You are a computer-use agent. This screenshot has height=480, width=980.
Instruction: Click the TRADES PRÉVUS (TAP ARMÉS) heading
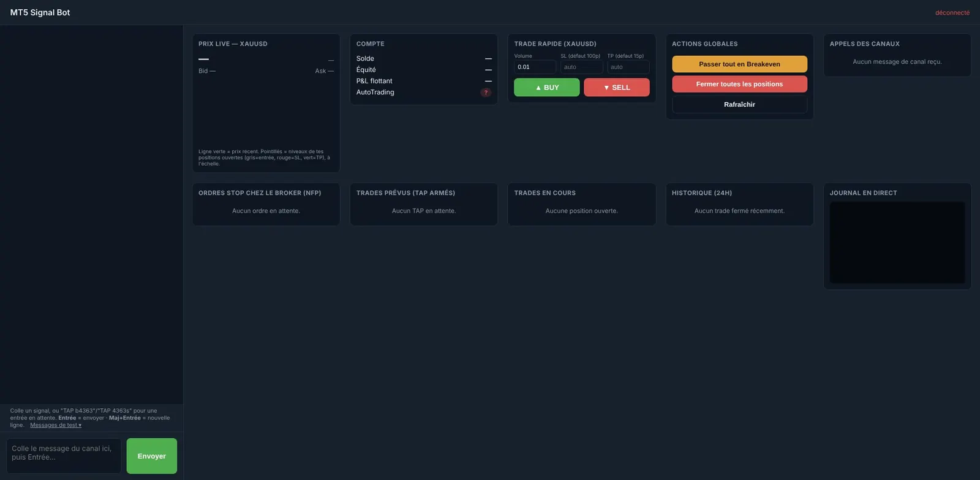tap(405, 193)
